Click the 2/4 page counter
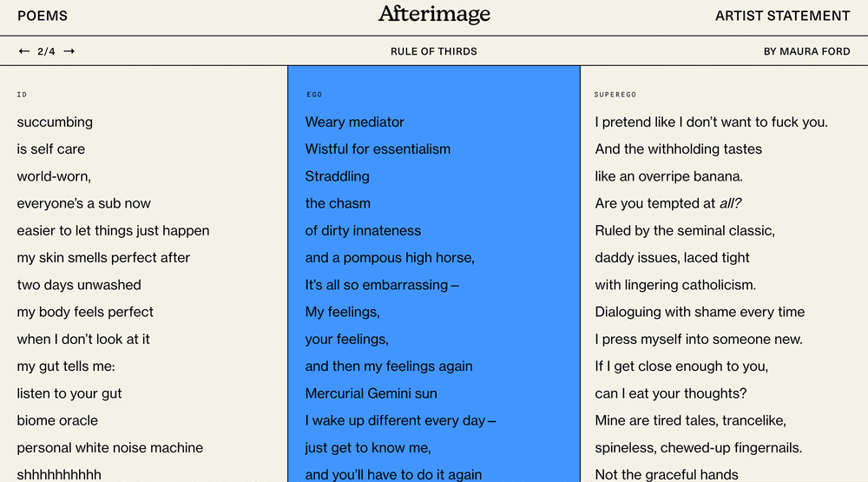This screenshot has width=868, height=482. pos(46,51)
